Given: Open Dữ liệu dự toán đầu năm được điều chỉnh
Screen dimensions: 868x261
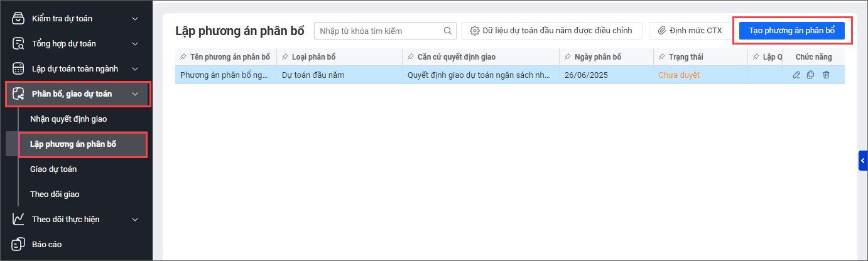Looking at the screenshot, I should [551, 30].
